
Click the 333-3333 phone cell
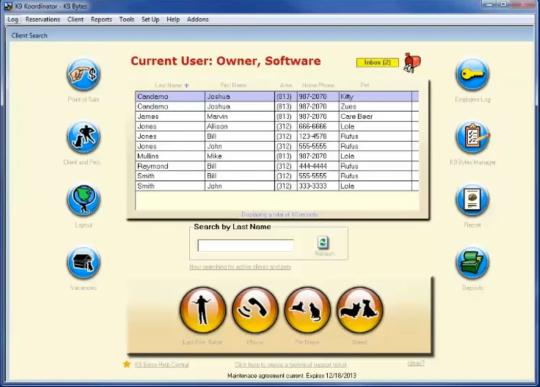pyautogui.click(x=318, y=186)
